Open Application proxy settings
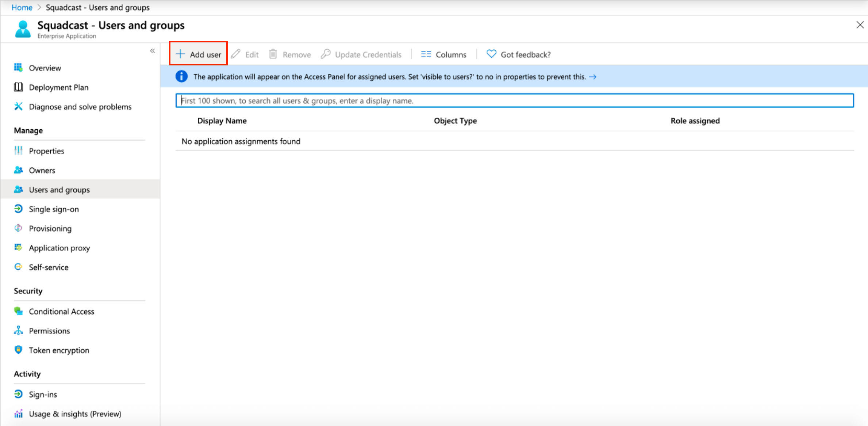The height and width of the screenshot is (426, 868). pos(59,248)
